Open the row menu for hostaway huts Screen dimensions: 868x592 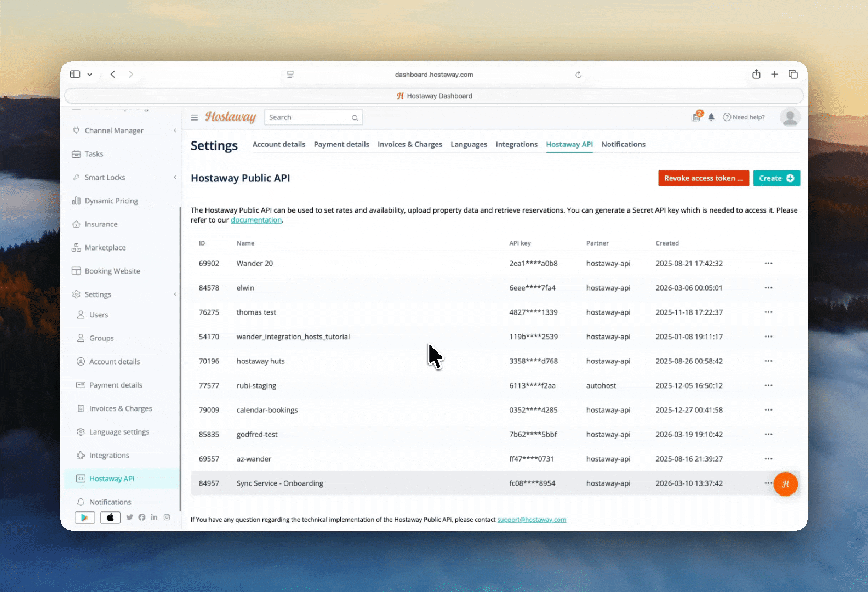(768, 361)
